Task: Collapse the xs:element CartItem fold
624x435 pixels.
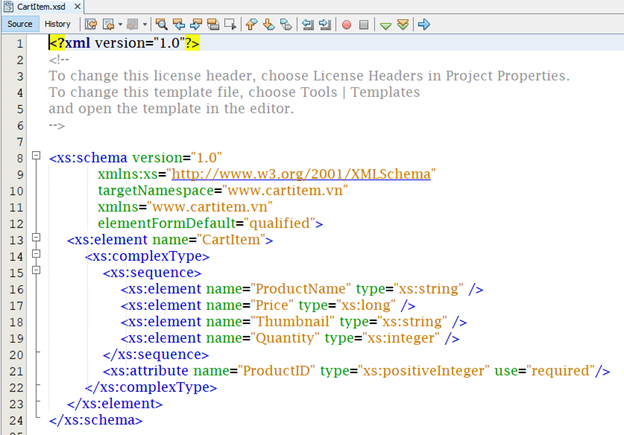Action: 36,238
